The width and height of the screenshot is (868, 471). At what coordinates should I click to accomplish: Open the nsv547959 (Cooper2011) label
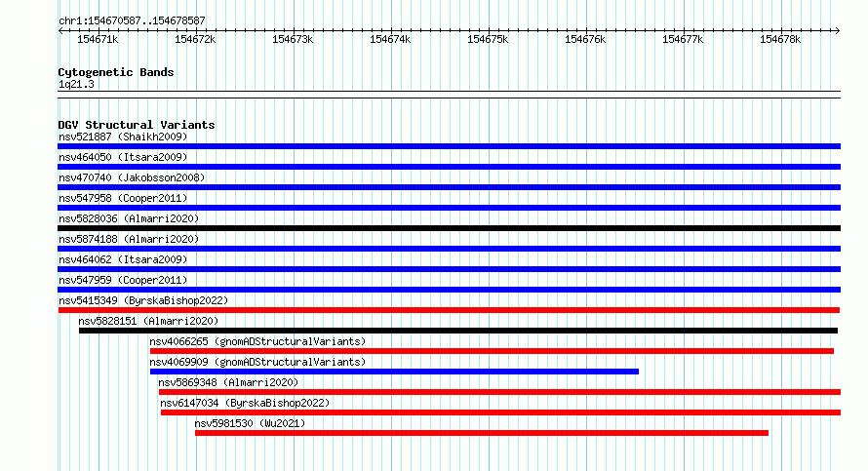click(x=123, y=280)
